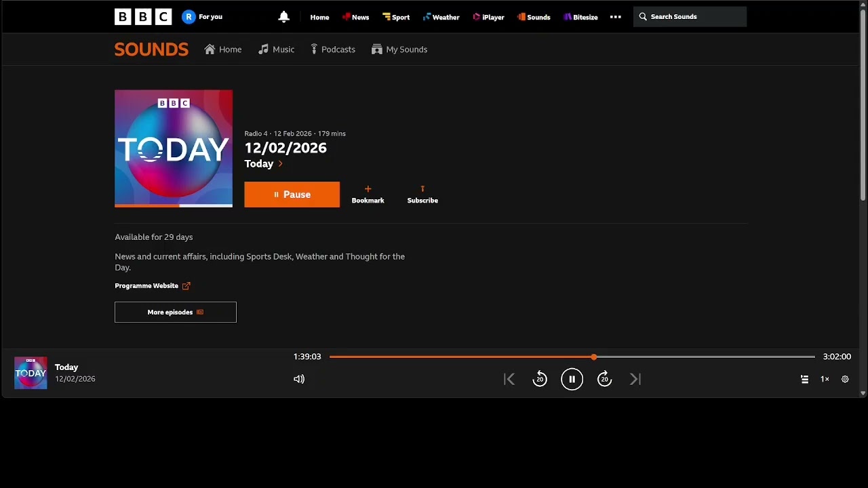The width and height of the screenshot is (868, 488).
Task: Toggle mute with the volume icon
Action: (x=299, y=380)
